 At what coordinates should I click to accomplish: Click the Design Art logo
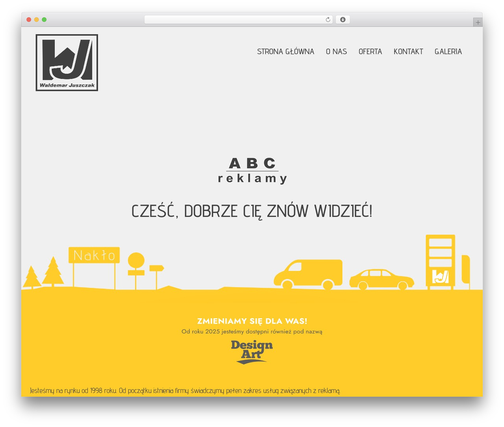coord(252,352)
